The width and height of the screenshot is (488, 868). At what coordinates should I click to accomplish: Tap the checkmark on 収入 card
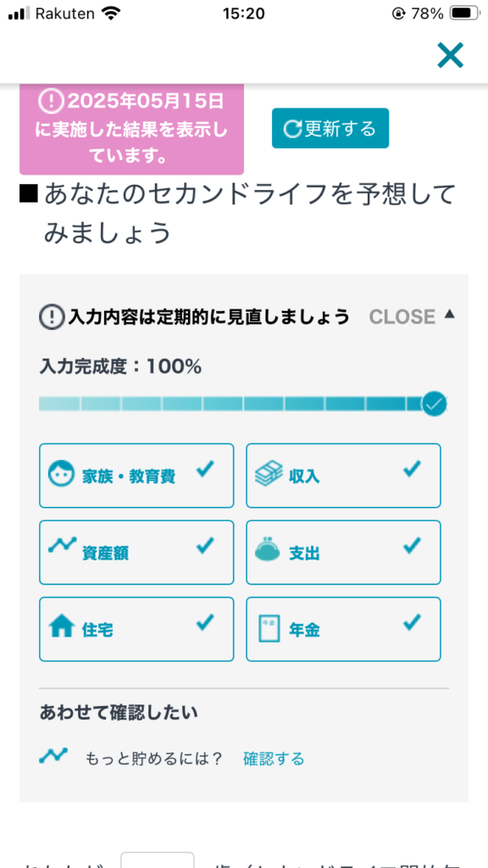point(413,470)
